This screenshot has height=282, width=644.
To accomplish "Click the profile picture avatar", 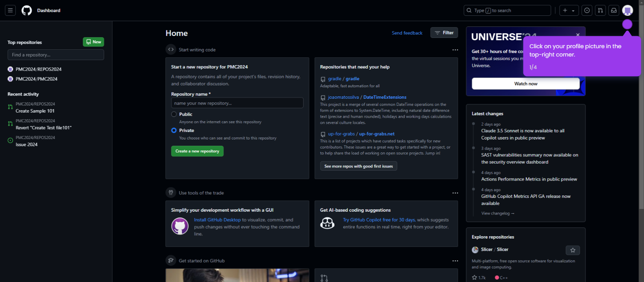I will click(x=627, y=10).
